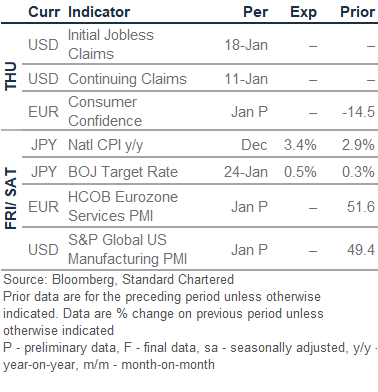Click the 0.5% expected BOJ rate
Image resolution: width=378 pixels, height=392 pixels.
[300, 172]
